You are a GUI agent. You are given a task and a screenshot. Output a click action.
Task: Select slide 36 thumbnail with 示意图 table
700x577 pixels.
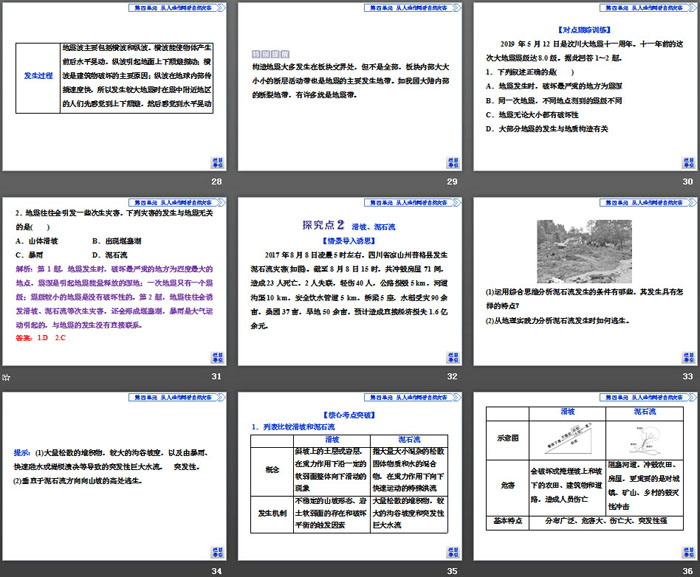(x=585, y=477)
